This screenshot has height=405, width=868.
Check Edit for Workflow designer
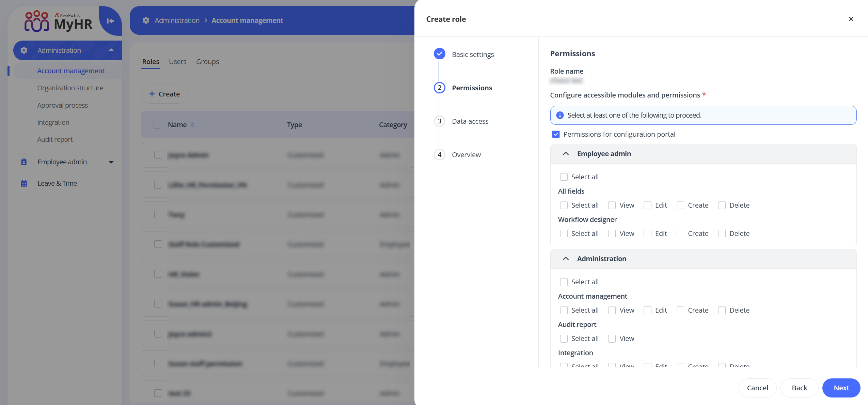647,234
